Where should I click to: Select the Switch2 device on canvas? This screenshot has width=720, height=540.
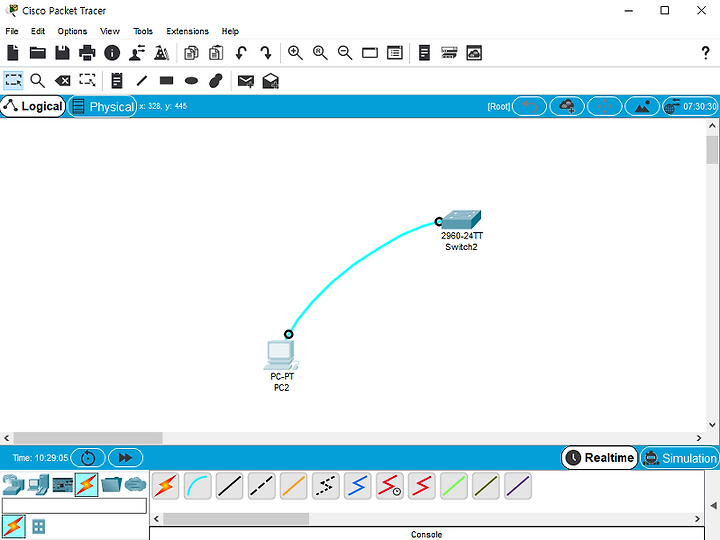pyautogui.click(x=461, y=220)
